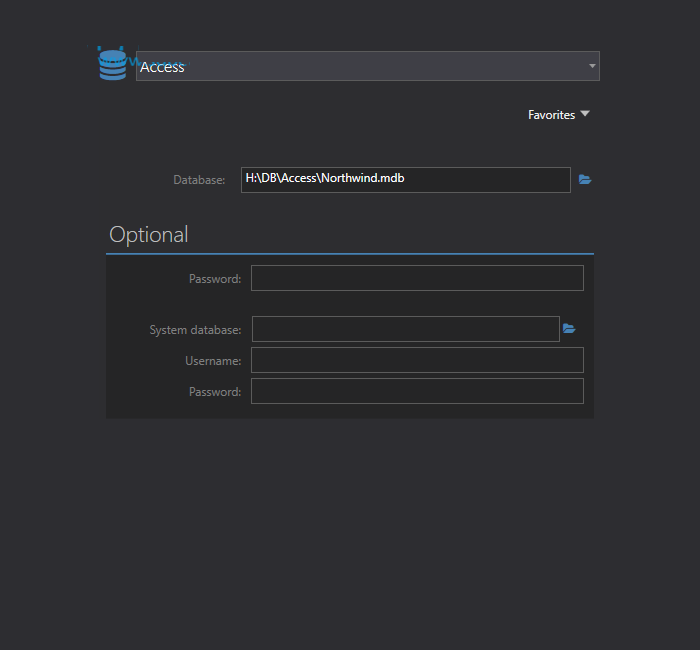Viewport: 700px width, 650px height.
Task: Click the "Username:" label
Action: [212, 361]
